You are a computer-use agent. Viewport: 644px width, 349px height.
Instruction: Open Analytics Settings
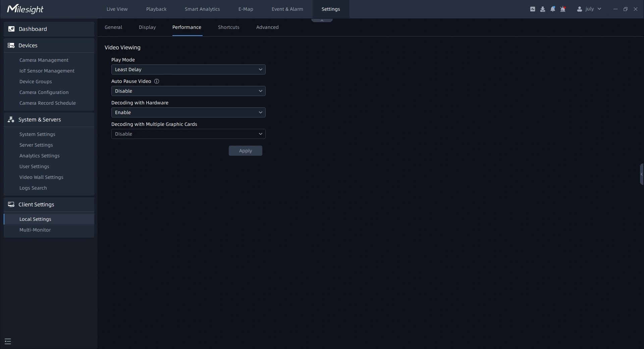point(40,156)
